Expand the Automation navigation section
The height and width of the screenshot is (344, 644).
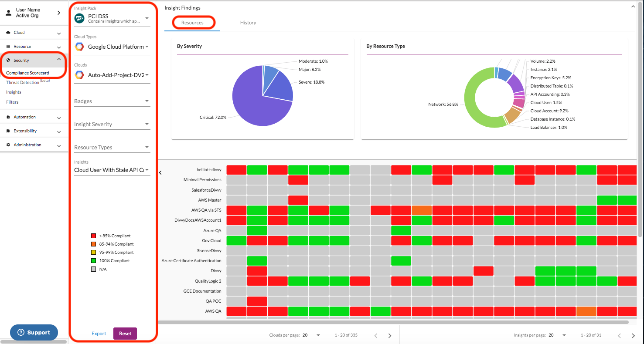click(x=59, y=118)
